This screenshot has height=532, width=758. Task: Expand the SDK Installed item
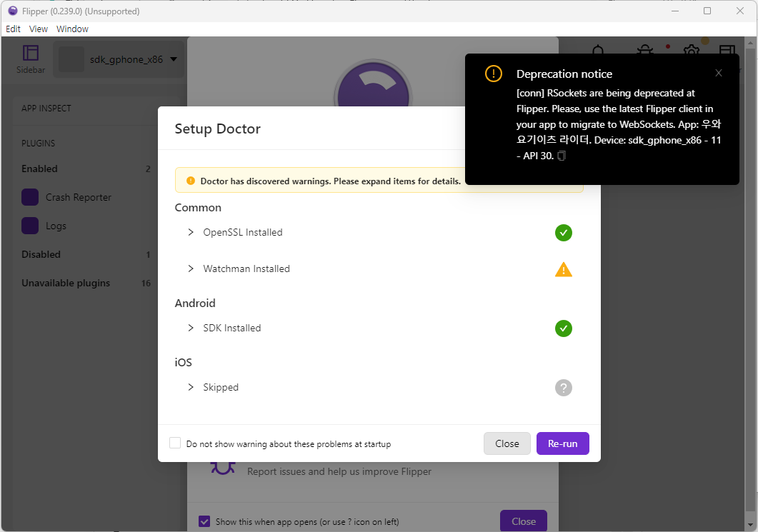[191, 328]
